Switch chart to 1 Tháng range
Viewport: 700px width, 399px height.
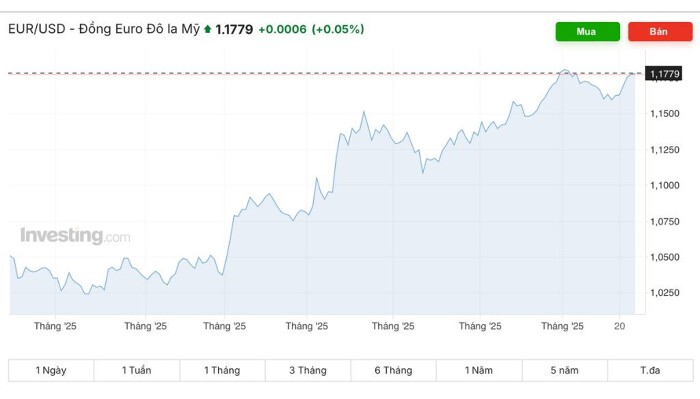[x=222, y=370]
